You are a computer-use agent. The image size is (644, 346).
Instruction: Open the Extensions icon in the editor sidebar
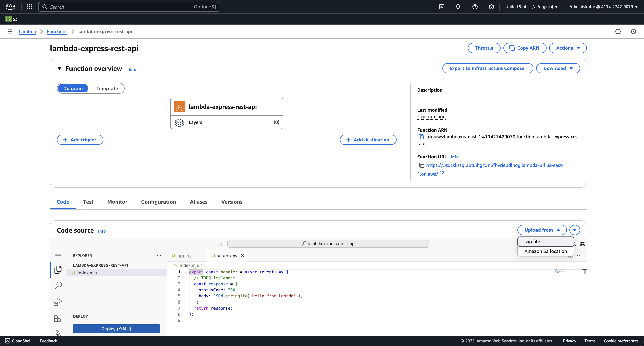pyautogui.click(x=58, y=318)
